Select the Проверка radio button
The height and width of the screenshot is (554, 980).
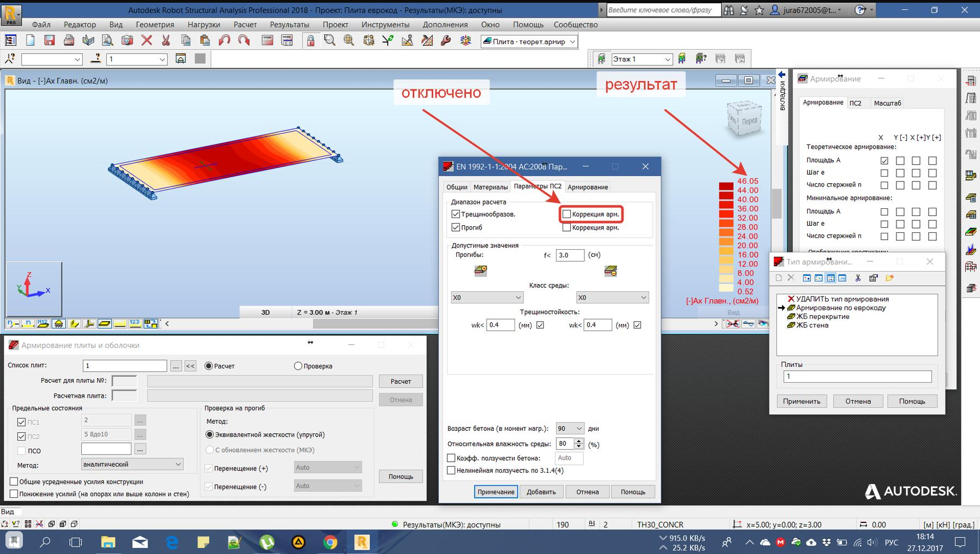[298, 366]
